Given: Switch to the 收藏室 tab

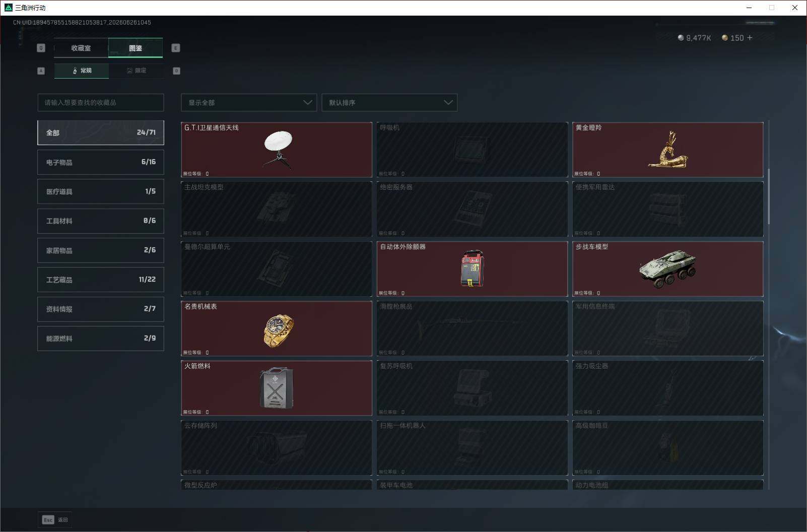Looking at the screenshot, I should 81,48.
